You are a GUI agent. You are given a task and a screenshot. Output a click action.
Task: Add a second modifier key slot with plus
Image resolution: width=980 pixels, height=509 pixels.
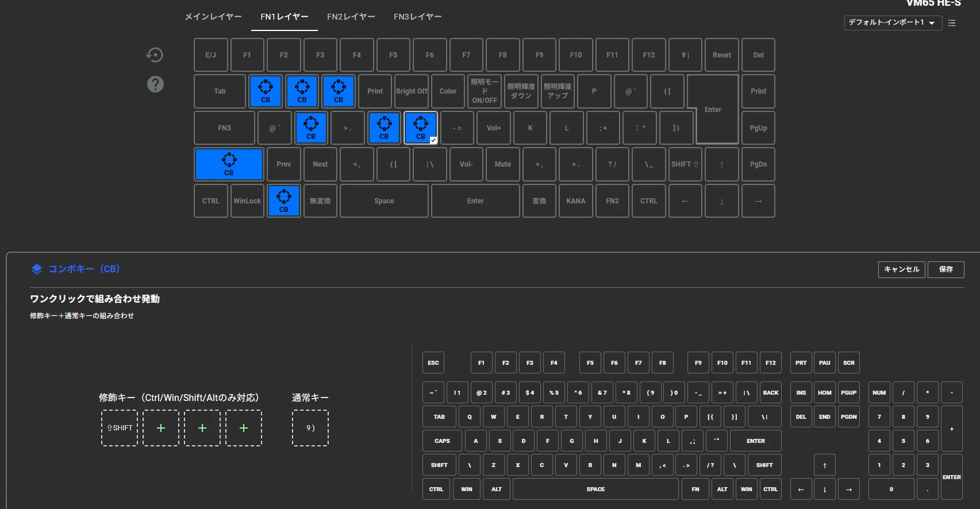[x=161, y=428]
